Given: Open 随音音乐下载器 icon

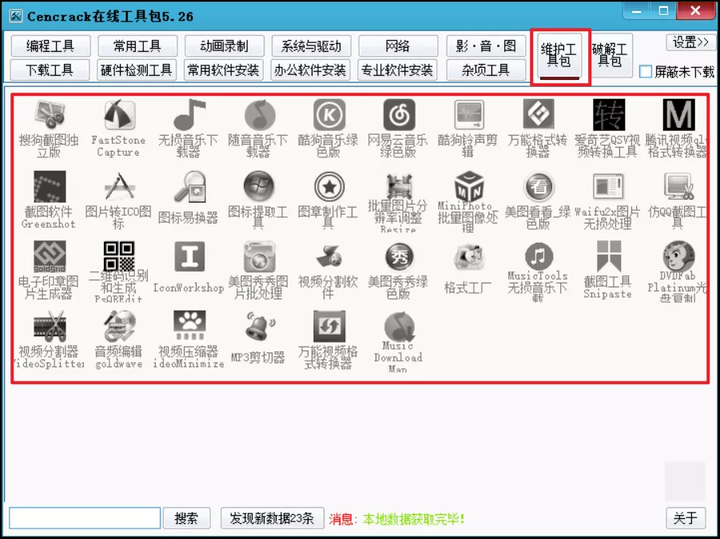Looking at the screenshot, I should [x=259, y=115].
